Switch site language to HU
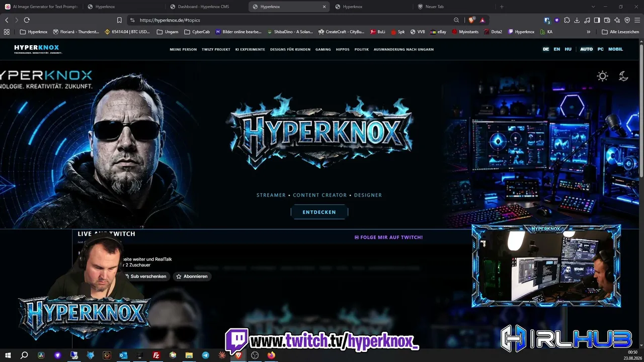Viewport: 644px width, 362px height. pyautogui.click(x=568, y=49)
